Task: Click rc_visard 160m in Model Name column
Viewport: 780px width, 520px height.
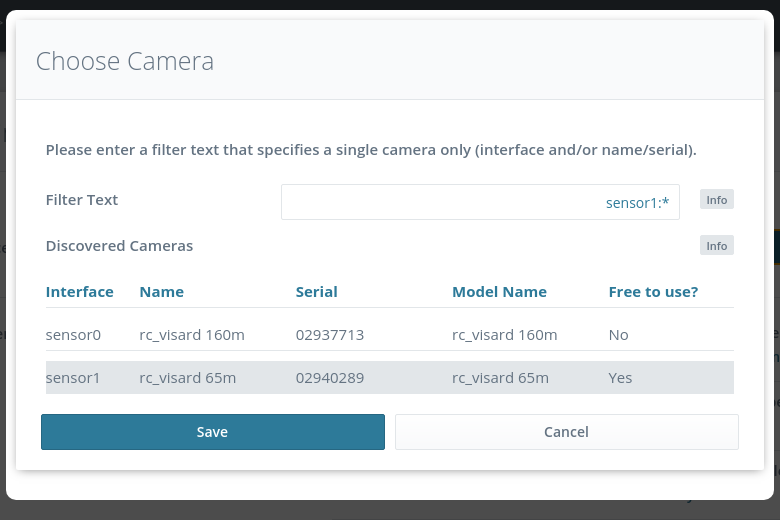Action: (x=505, y=335)
